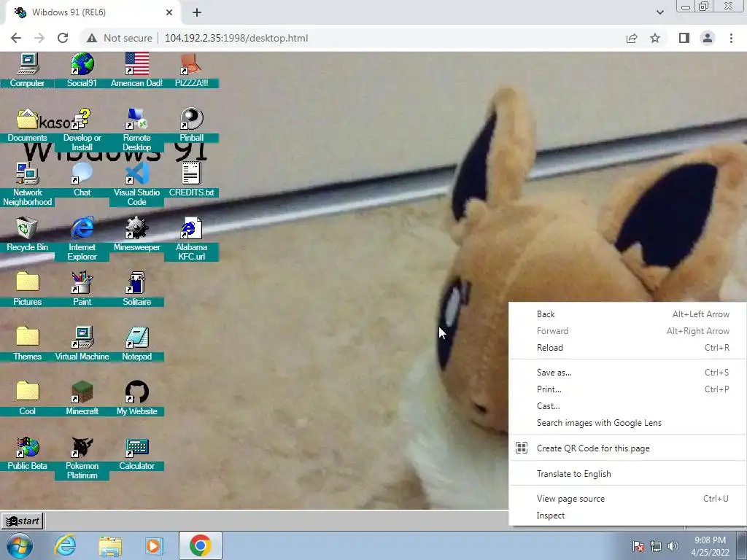
Task: Open the Chrome profile avatar
Action: pos(708,38)
